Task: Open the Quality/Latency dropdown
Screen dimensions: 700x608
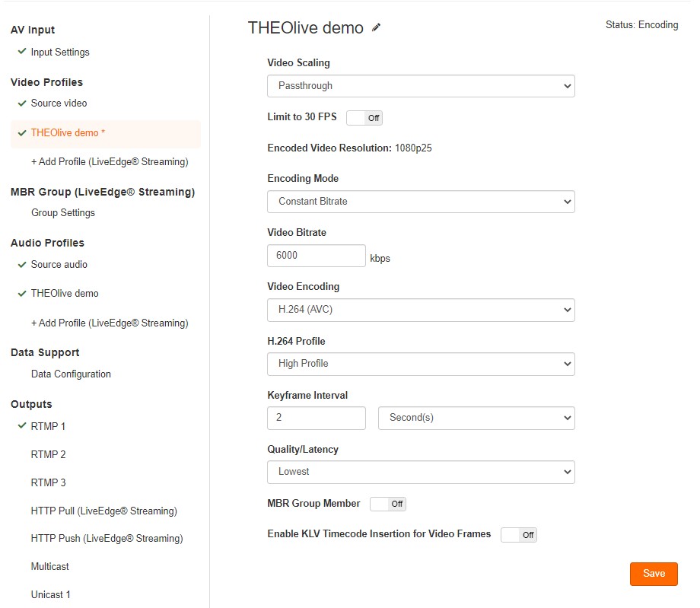Action: (x=421, y=472)
